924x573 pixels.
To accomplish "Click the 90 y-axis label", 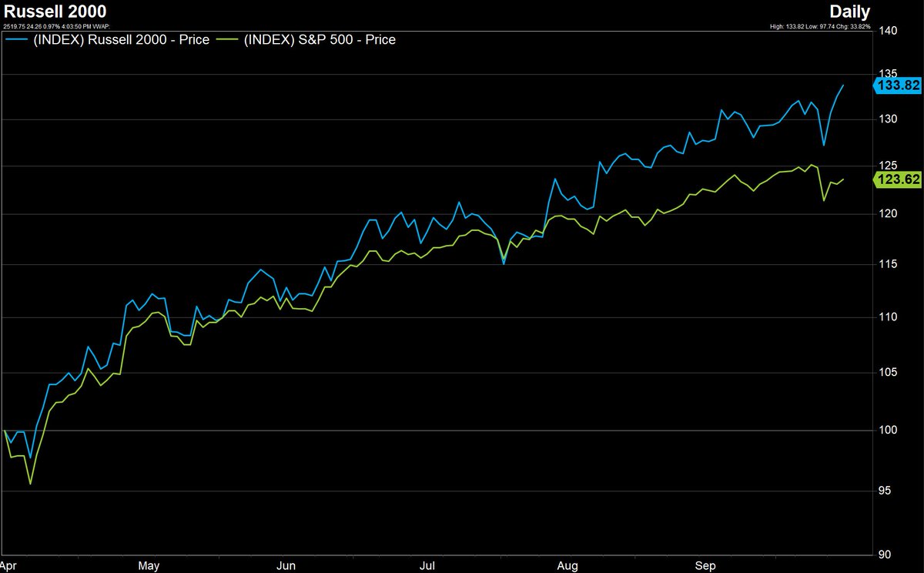I will pyautogui.click(x=883, y=555).
